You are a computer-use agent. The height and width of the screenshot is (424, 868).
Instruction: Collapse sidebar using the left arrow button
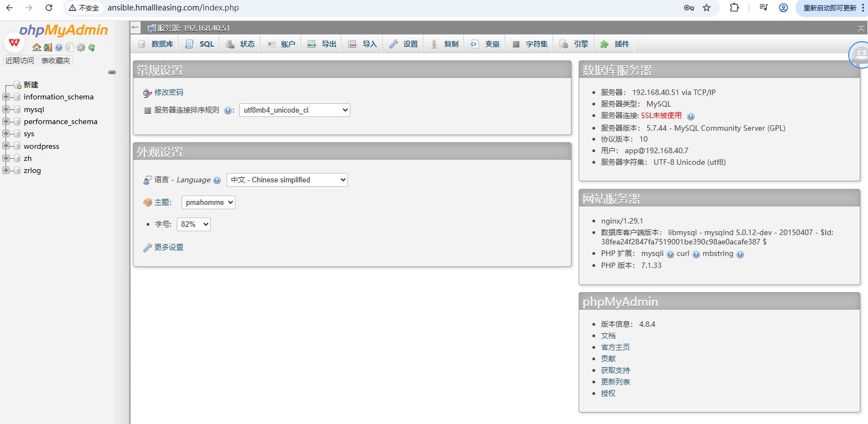[136, 27]
